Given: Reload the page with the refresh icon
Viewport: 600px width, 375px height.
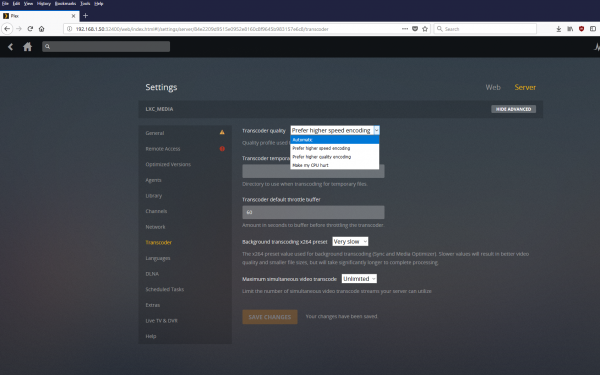Looking at the screenshot, I should click(x=30, y=29).
